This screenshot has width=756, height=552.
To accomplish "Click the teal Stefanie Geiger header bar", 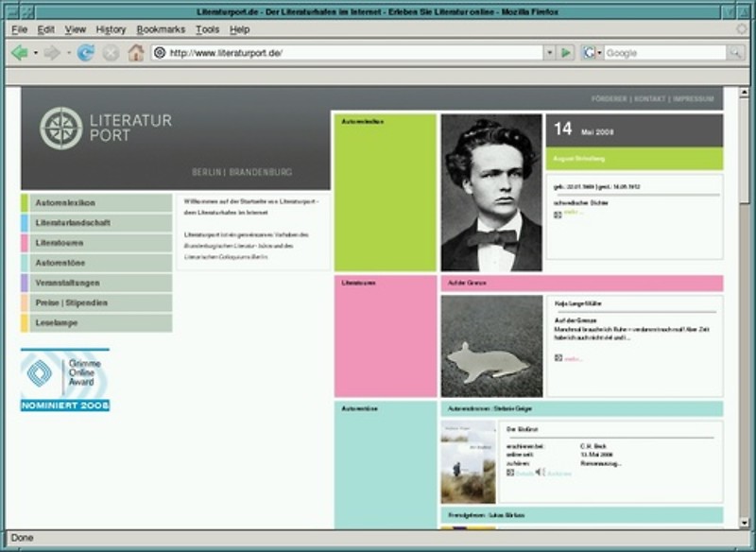I will (582, 409).
